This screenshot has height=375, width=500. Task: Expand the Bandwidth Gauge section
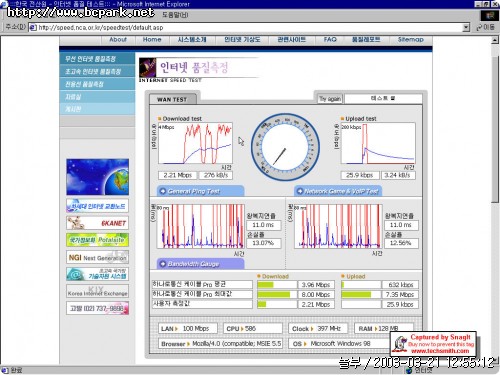tap(201, 264)
